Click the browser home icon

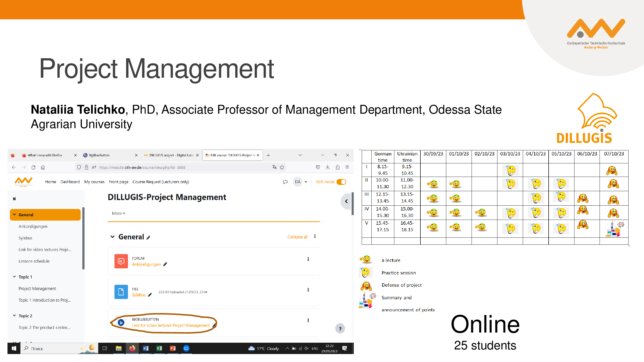[43, 167]
